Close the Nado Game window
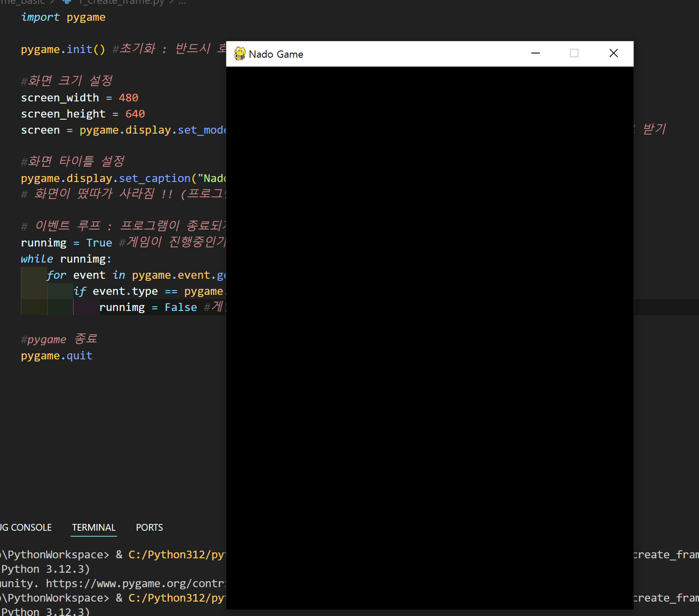Viewport: 699px width, 616px height. (614, 53)
